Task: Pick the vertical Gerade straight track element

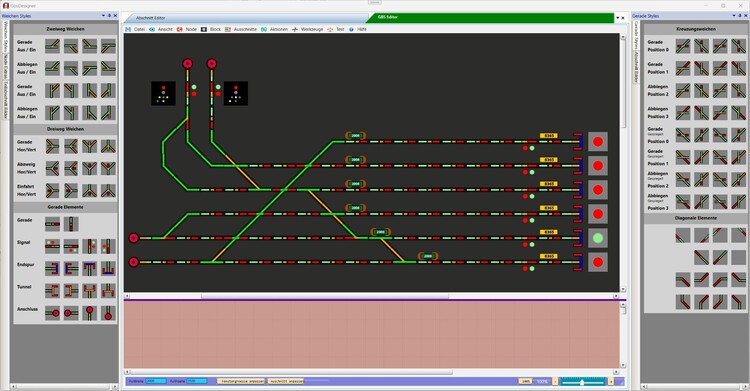Action: click(71, 223)
